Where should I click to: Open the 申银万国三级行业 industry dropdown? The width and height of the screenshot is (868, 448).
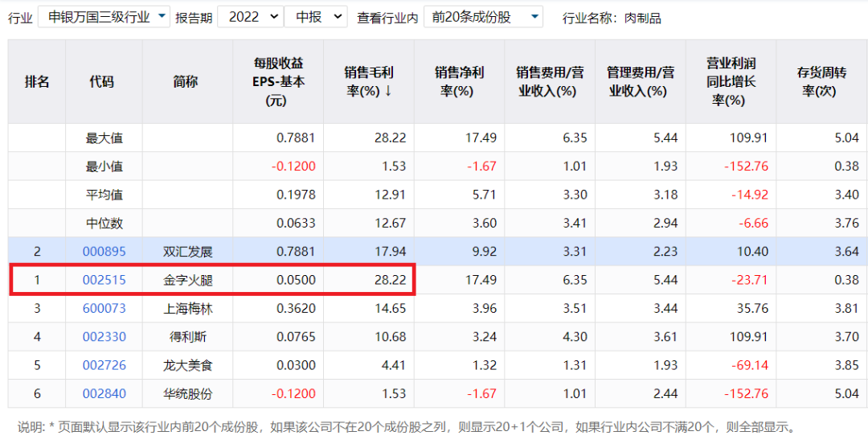[104, 17]
